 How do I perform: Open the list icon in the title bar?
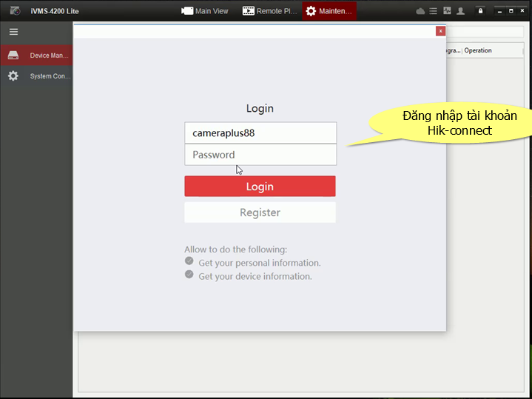point(433,11)
